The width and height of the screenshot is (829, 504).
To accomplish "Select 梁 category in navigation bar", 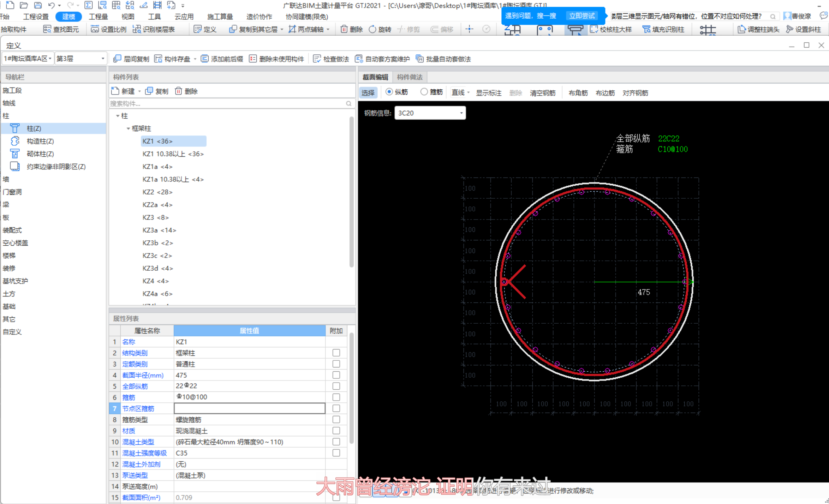I will [x=6, y=205].
